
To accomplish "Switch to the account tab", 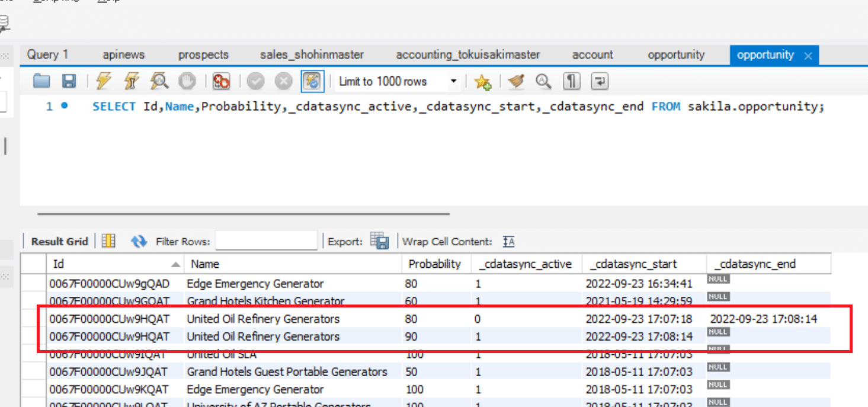I will [x=592, y=55].
